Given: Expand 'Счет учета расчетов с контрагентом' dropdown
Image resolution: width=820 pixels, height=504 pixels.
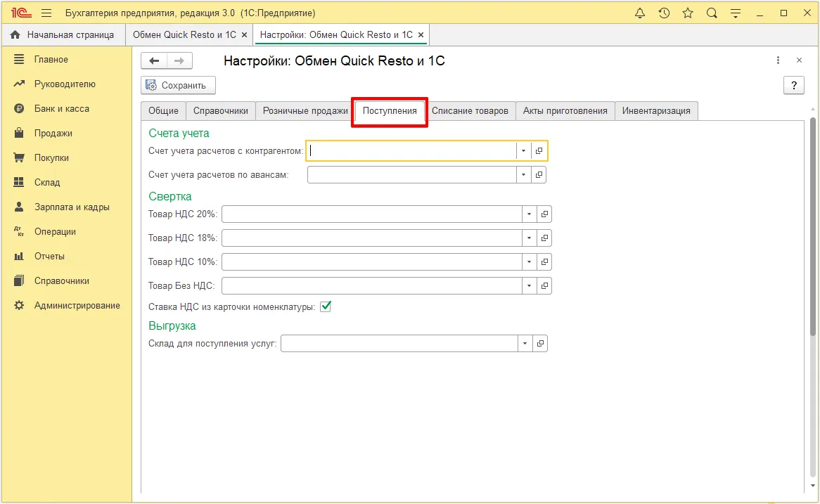Looking at the screenshot, I should pos(523,151).
